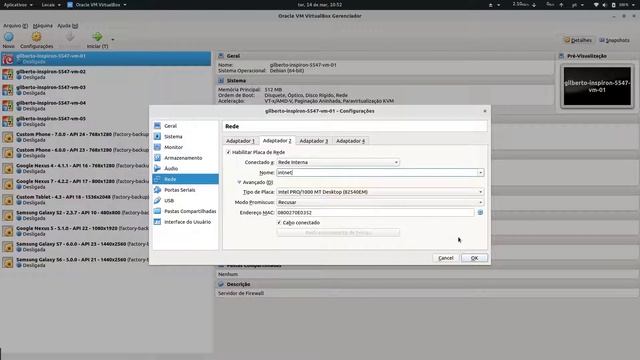This screenshot has height=360, width=640.
Task: Click the Detalhes button in Manager
Action: pos(578,40)
